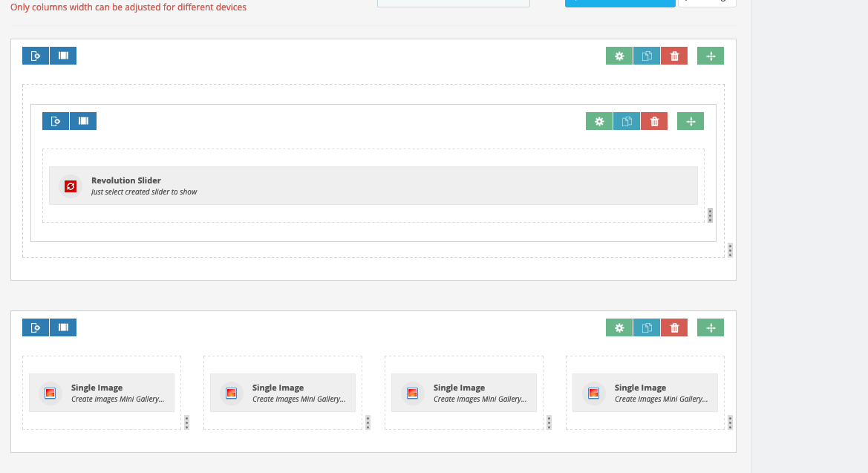868x473 pixels.
Task: Click image icon of fourth Single Image element
Action: [x=593, y=394]
